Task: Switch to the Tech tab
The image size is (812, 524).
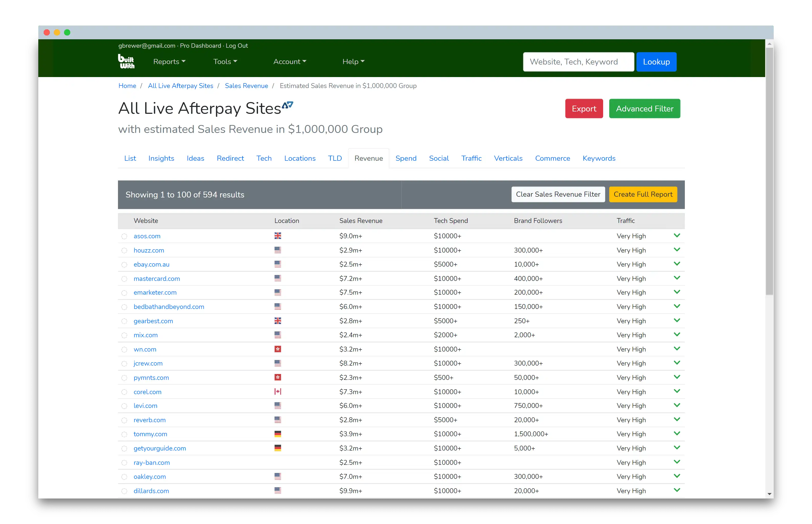Action: pos(264,158)
